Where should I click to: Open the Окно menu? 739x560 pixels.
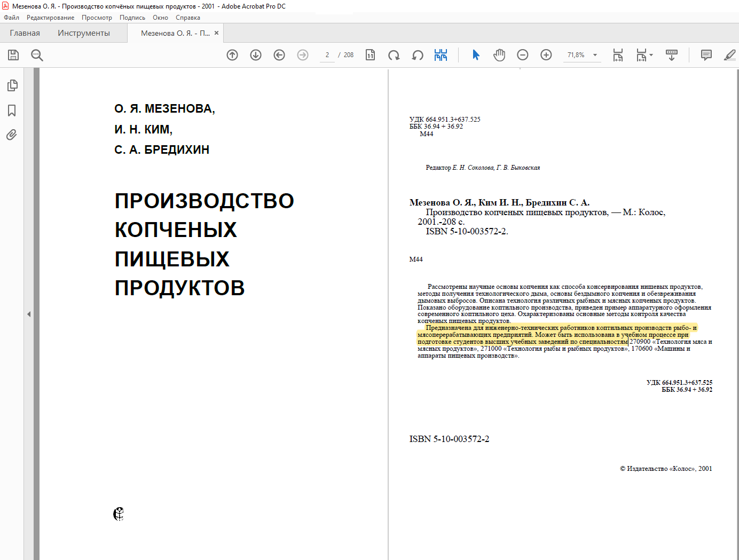tap(160, 18)
